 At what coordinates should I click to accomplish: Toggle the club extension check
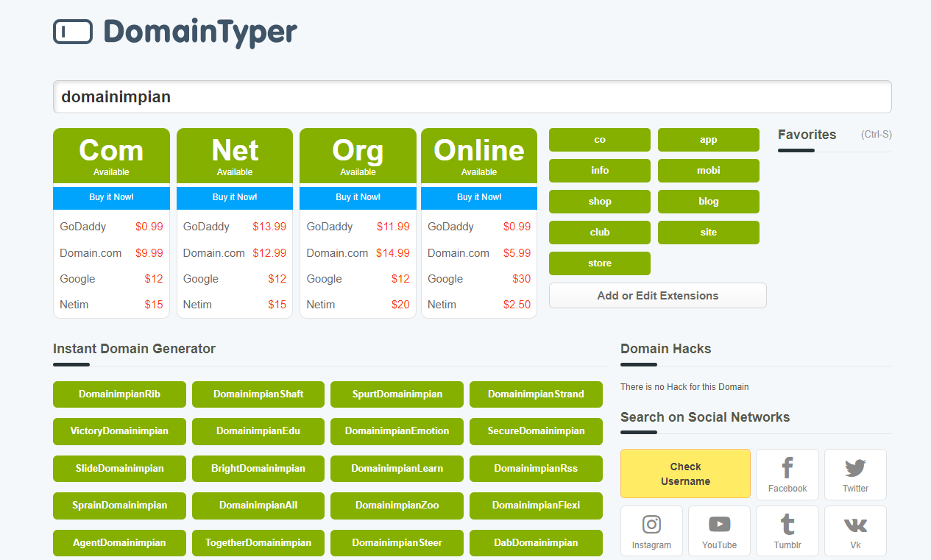[x=599, y=232]
